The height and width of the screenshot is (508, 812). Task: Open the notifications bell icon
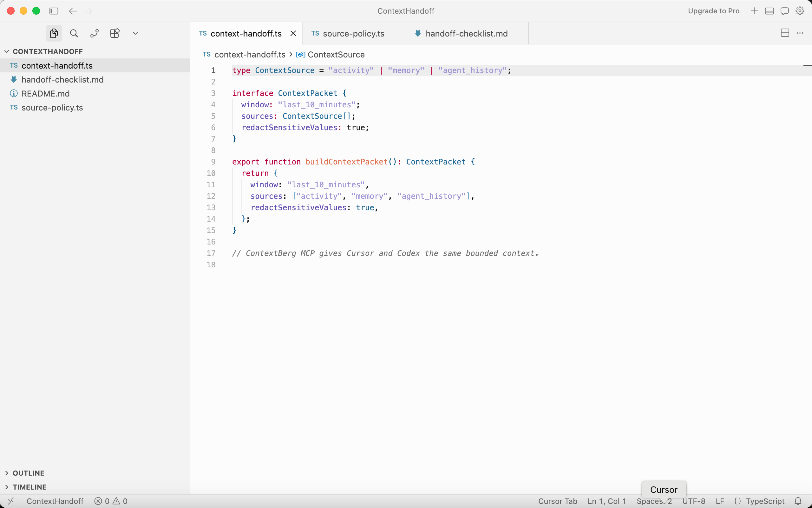point(798,501)
